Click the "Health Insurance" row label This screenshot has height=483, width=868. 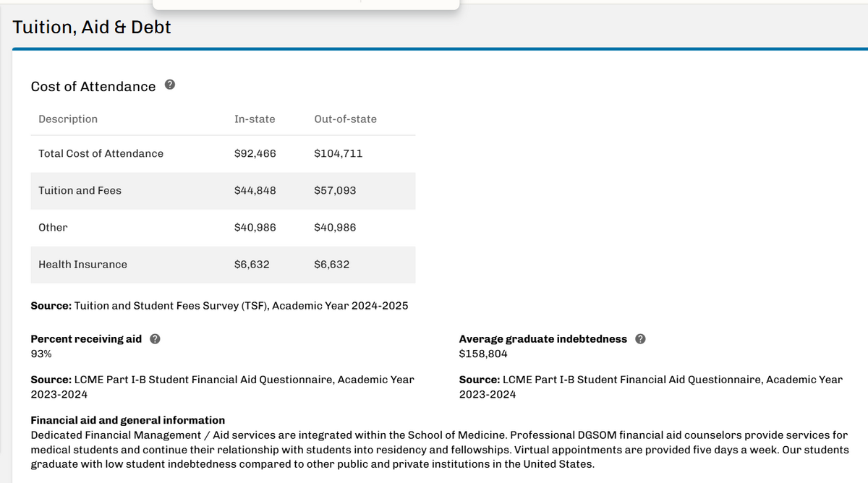click(x=82, y=264)
